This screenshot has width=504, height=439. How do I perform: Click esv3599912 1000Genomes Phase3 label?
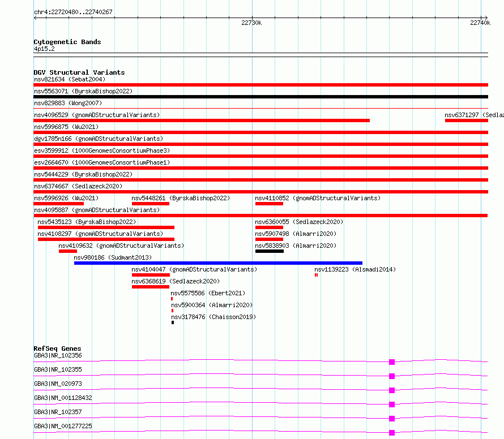(102, 150)
